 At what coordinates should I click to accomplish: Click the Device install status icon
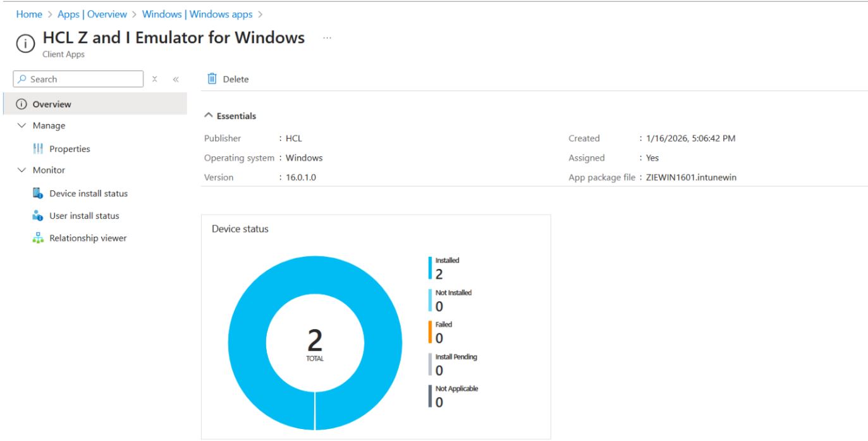38,193
